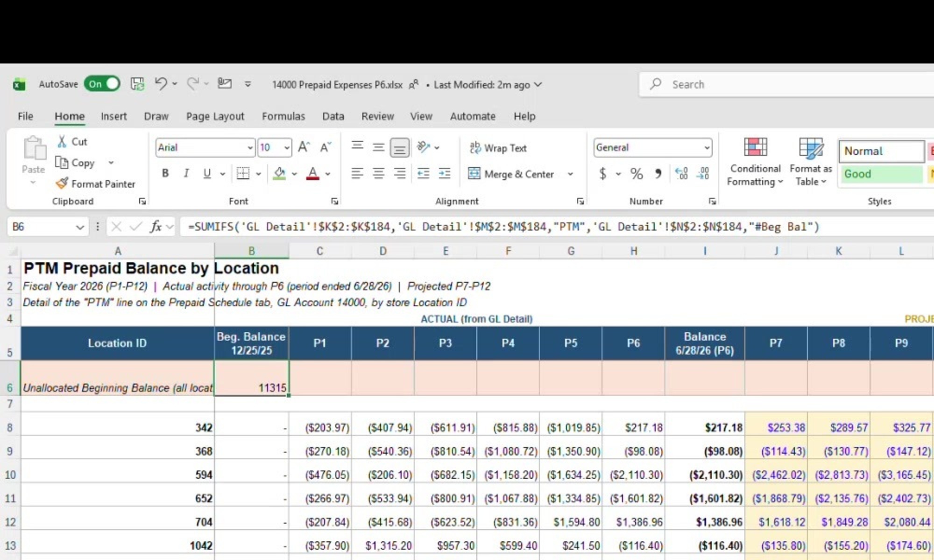Click Merge & Center

511,174
